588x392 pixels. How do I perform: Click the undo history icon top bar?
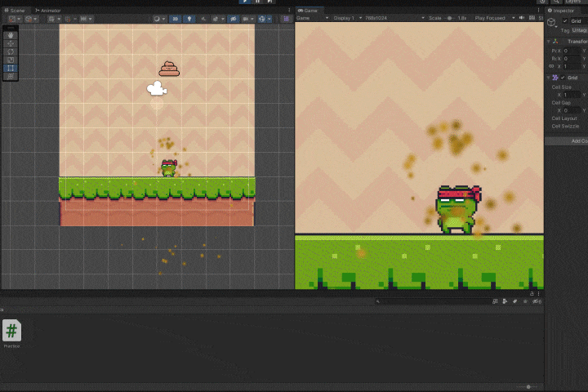(x=542, y=2)
